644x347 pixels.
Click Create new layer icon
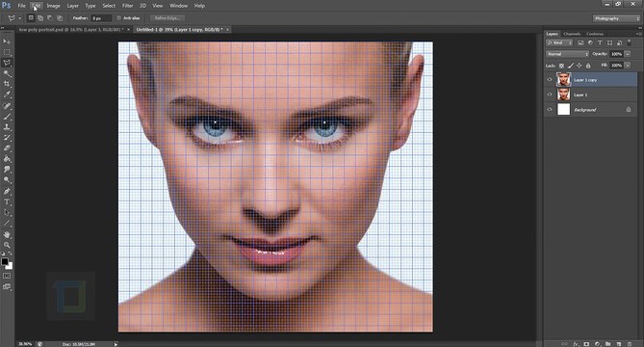pyautogui.click(x=619, y=344)
